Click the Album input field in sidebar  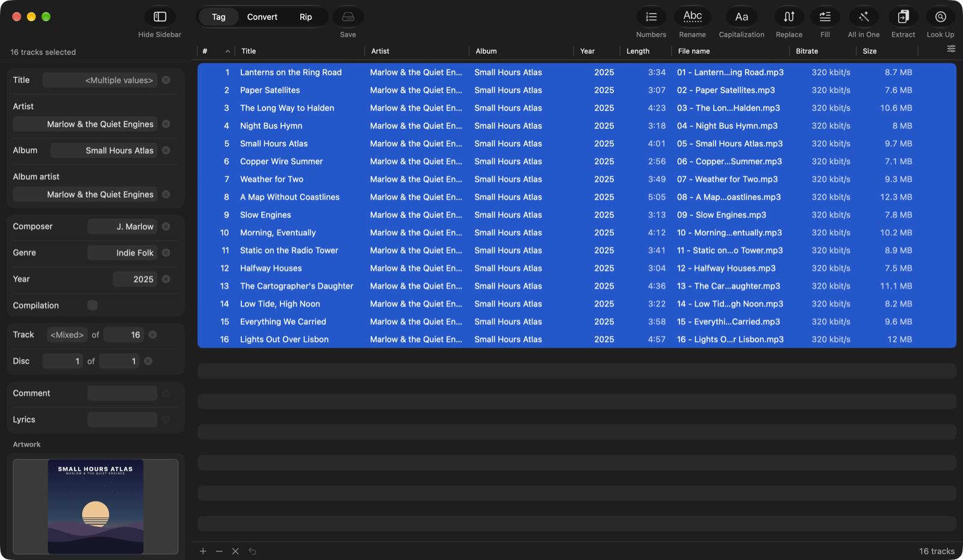click(x=104, y=150)
